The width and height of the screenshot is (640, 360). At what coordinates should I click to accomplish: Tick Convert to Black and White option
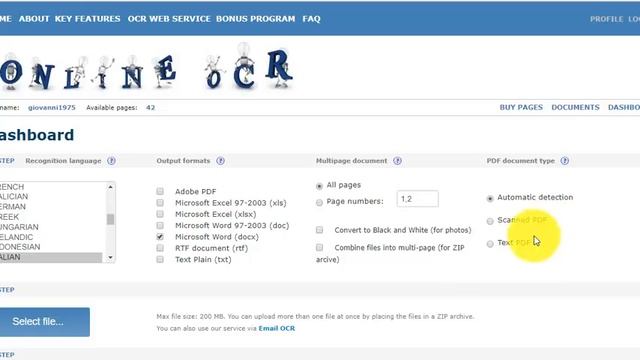coord(320,230)
